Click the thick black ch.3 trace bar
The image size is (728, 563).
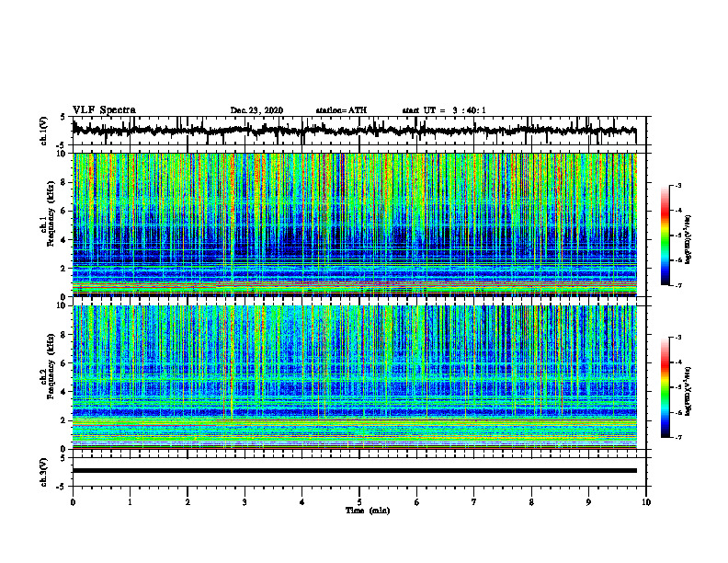tap(354, 471)
